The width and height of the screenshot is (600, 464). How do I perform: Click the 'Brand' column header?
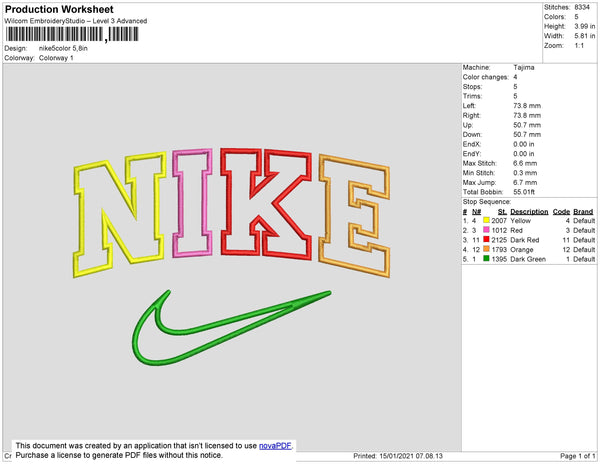click(x=583, y=212)
